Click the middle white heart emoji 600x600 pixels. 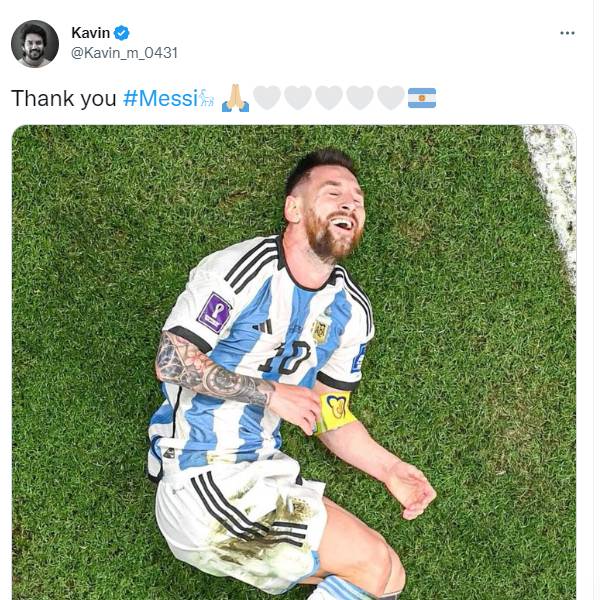329,98
